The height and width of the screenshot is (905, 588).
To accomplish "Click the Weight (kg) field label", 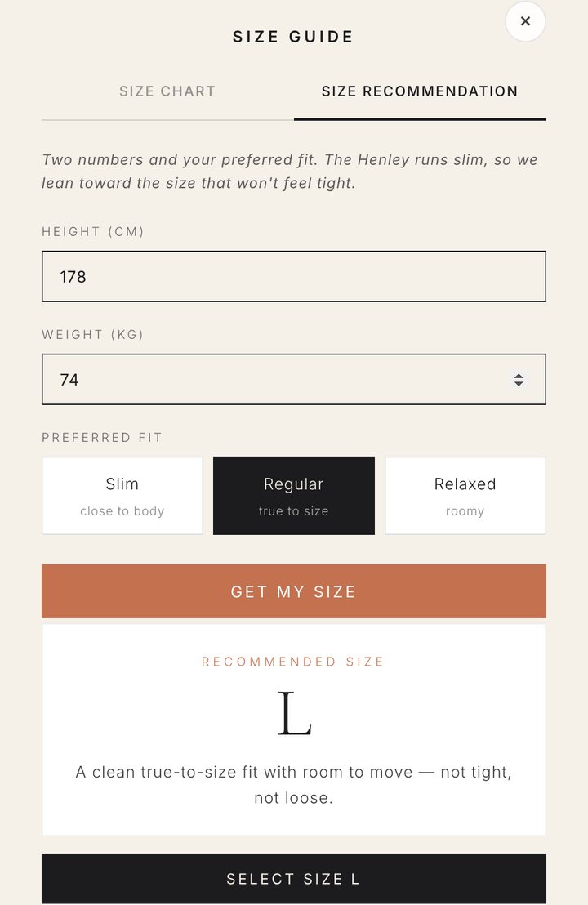I will (92, 334).
